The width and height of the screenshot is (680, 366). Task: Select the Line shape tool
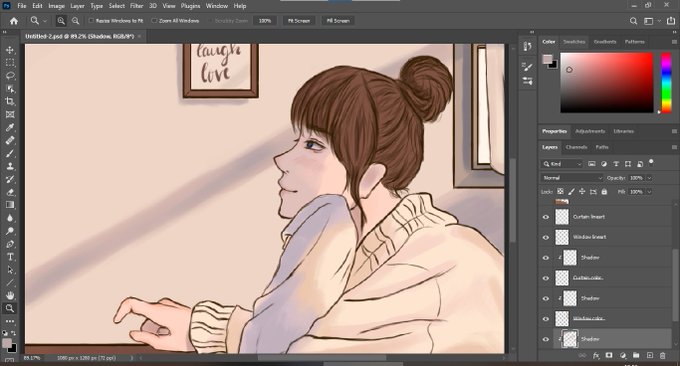10,283
